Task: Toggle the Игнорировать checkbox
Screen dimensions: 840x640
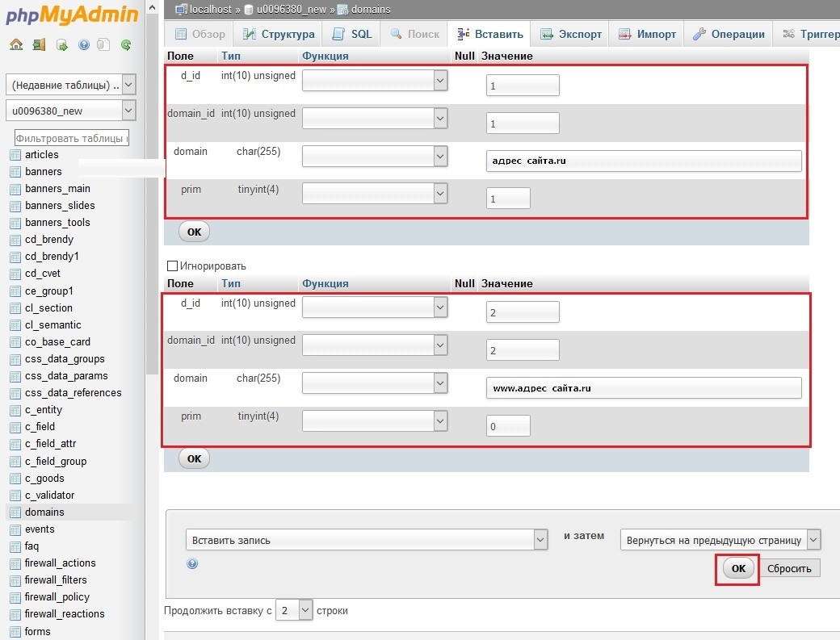Action: (x=171, y=266)
